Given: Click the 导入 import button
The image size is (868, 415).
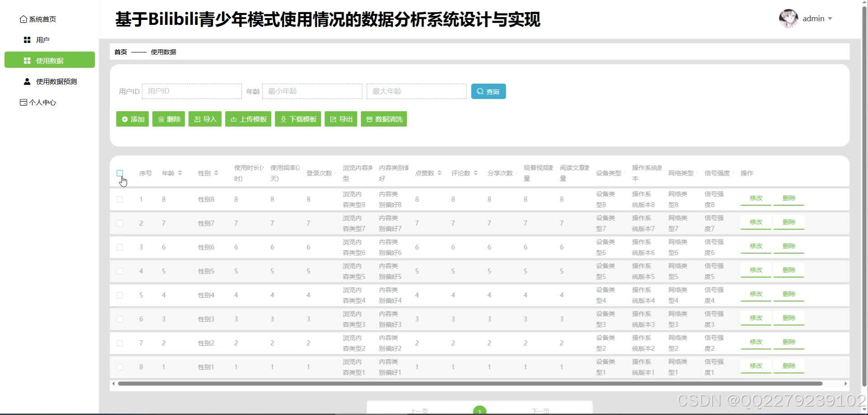Looking at the screenshot, I should tap(204, 119).
